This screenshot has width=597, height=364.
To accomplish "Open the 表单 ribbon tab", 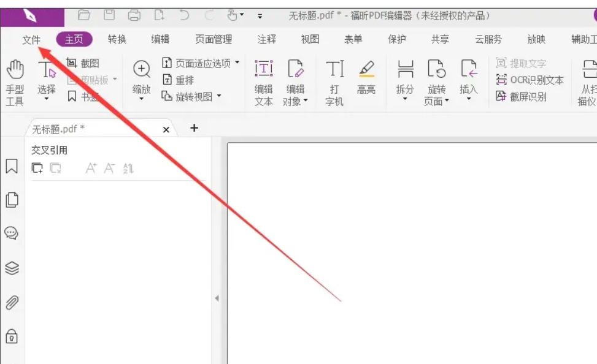I will tap(353, 39).
